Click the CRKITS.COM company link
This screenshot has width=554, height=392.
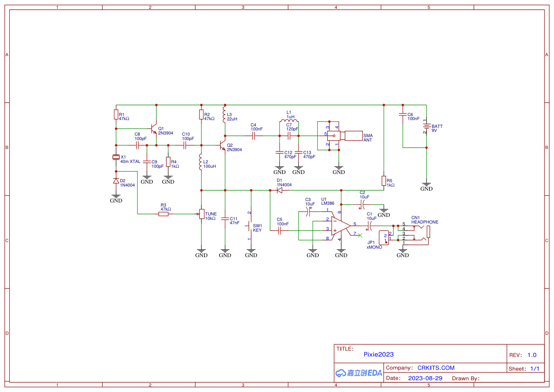[x=436, y=368]
